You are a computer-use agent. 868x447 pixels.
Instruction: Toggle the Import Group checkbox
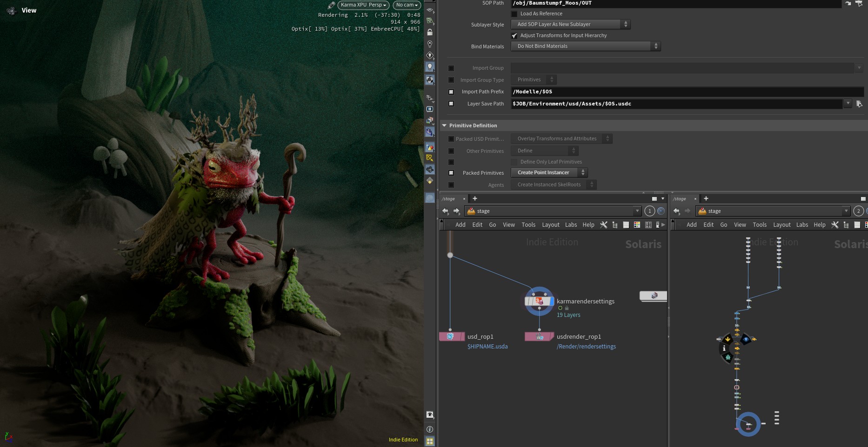[451, 68]
